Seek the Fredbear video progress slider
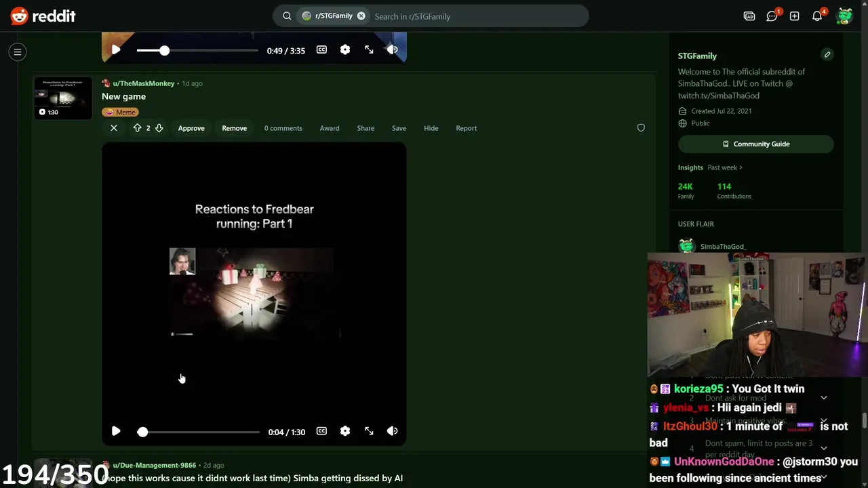This screenshot has width=868, height=488. coord(197,432)
